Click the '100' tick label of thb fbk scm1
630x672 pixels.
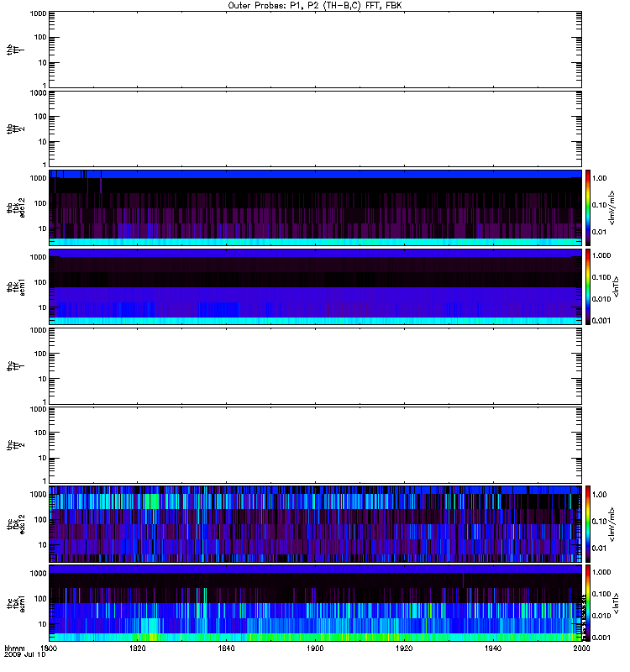[40, 282]
